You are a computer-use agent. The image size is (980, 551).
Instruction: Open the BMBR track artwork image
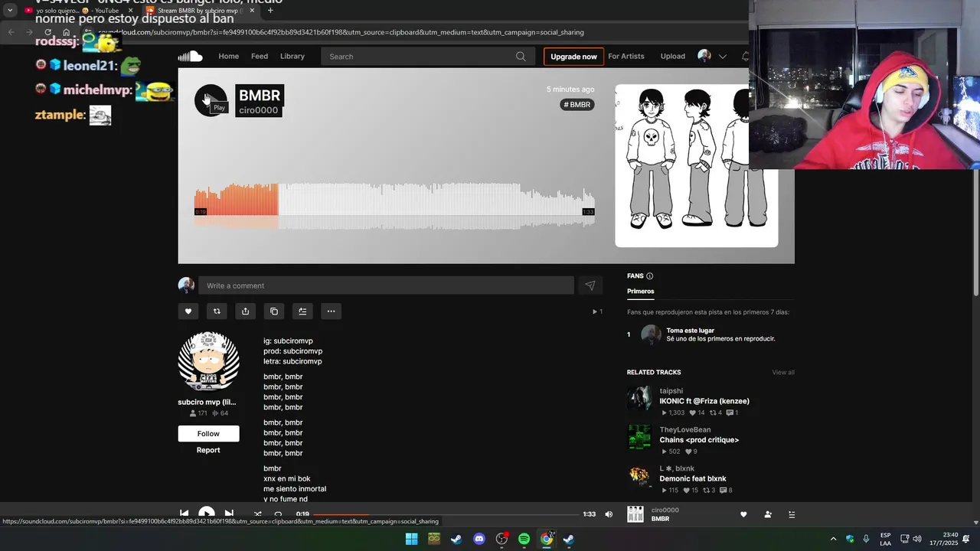tap(696, 165)
